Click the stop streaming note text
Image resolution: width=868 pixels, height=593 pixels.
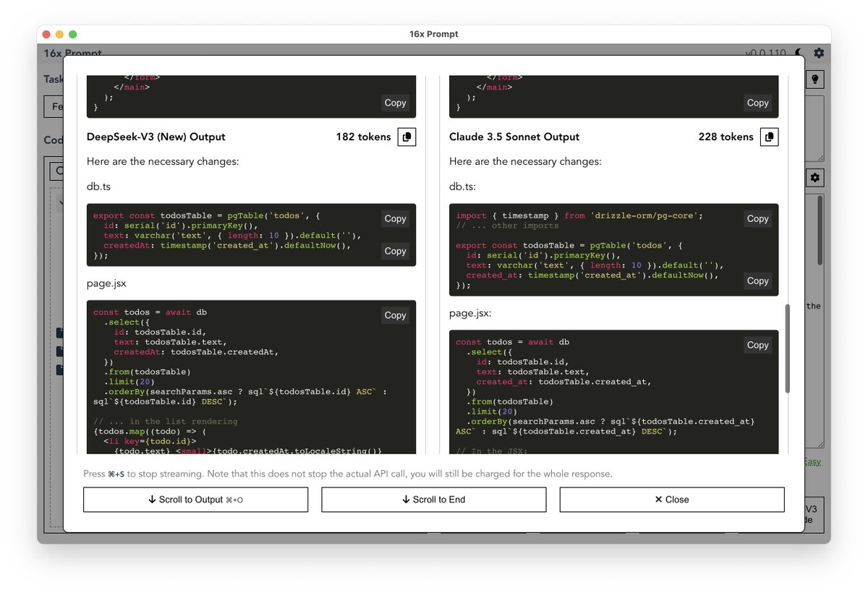(348, 474)
